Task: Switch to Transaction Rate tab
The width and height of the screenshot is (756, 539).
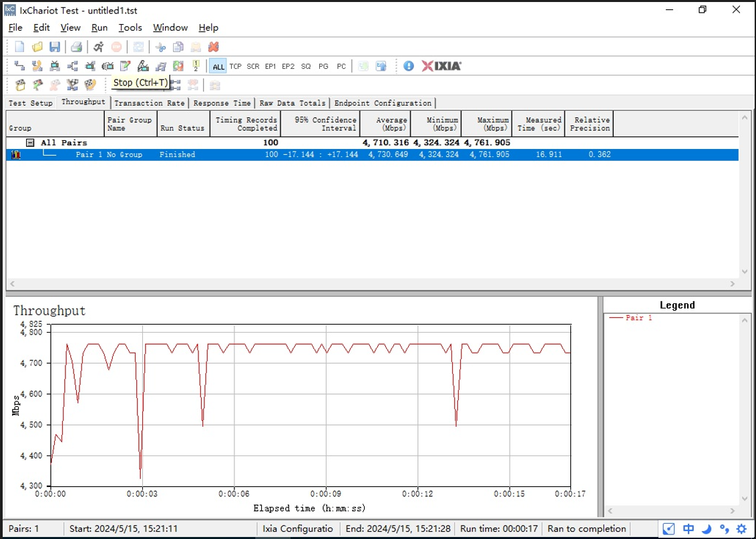Action: [150, 103]
